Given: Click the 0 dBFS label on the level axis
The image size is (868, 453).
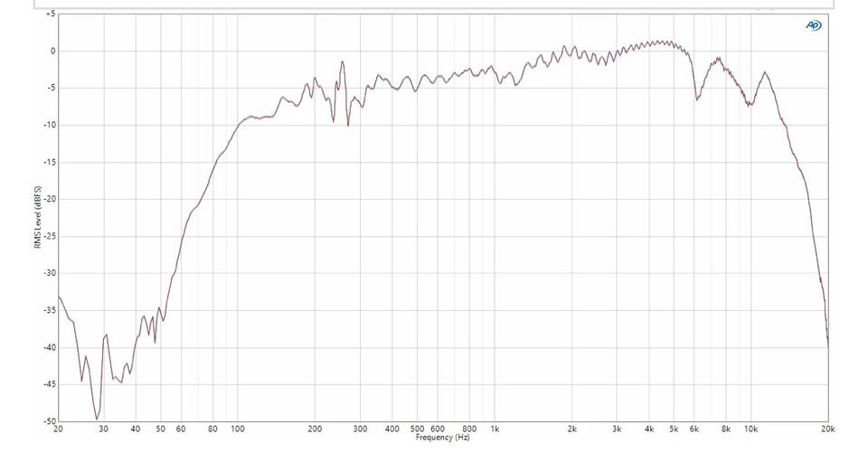Looking at the screenshot, I should (x=53, y=51).
